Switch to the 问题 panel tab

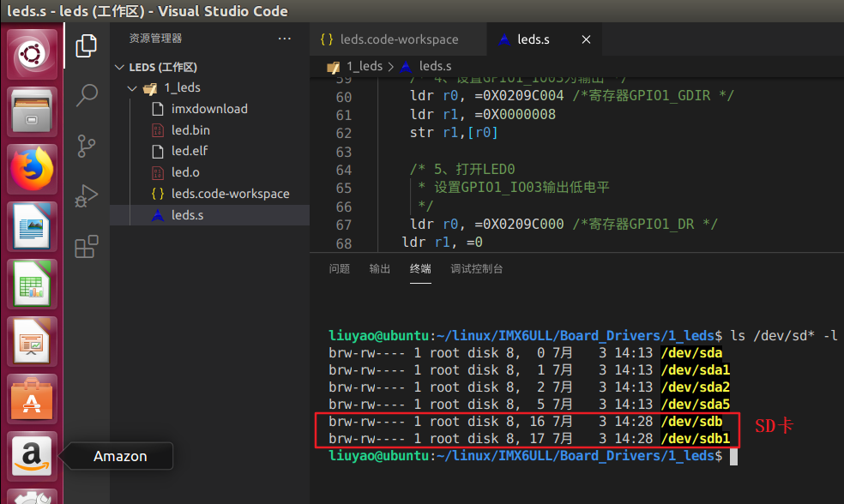340,268
